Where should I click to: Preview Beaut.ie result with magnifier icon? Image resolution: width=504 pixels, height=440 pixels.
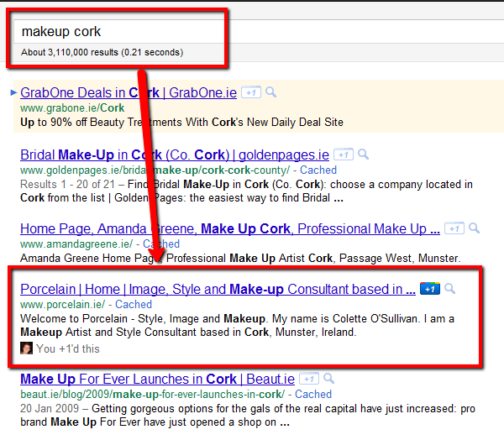tap(328, 379)
